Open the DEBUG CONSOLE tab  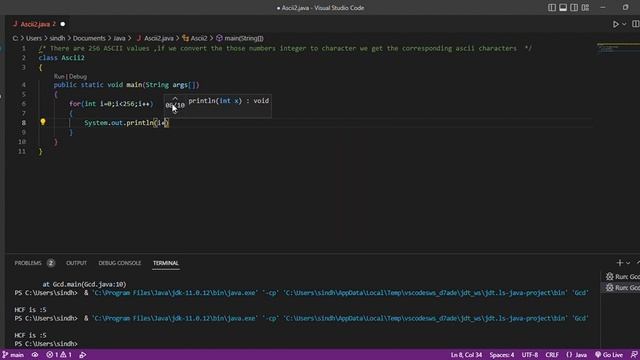(120, 263)
